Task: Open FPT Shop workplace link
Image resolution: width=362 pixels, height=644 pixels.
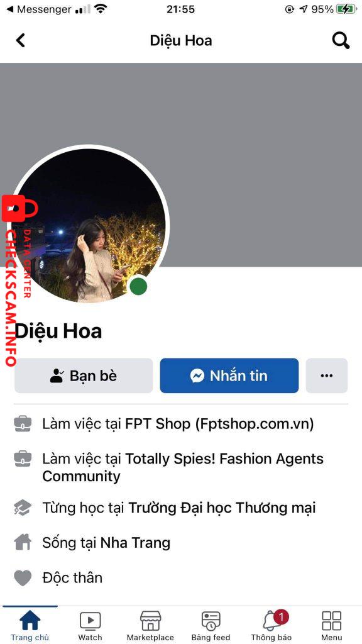Action: click(219, 423)
